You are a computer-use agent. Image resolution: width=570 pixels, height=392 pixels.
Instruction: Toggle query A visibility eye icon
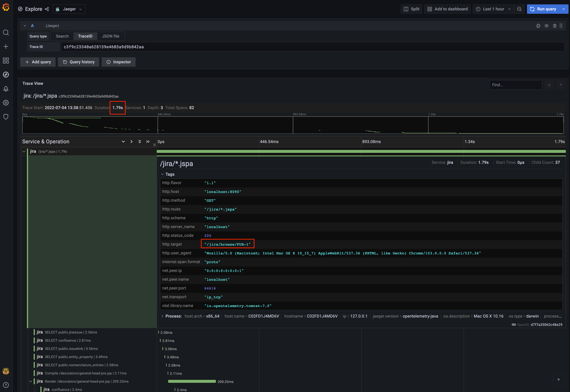click(x=546, y=26)
